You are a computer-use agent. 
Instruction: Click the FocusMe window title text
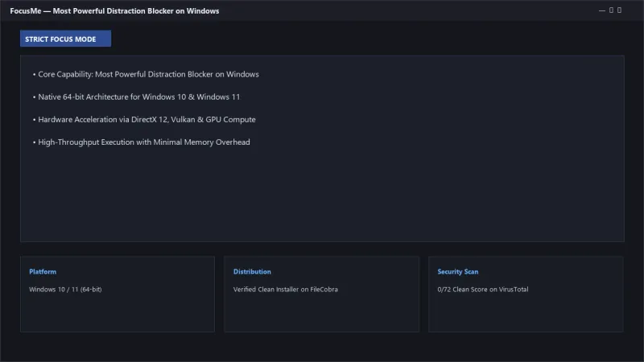[x=114, y=11]
